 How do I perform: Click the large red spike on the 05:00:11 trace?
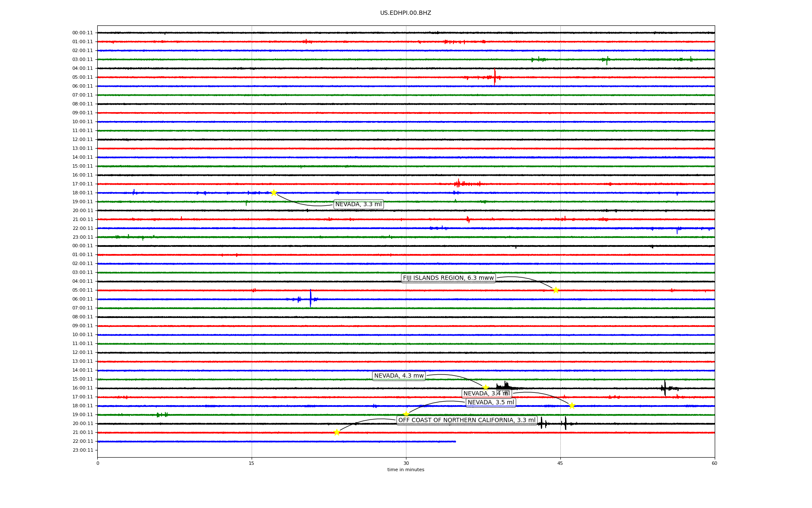click(x=494, y=77)
